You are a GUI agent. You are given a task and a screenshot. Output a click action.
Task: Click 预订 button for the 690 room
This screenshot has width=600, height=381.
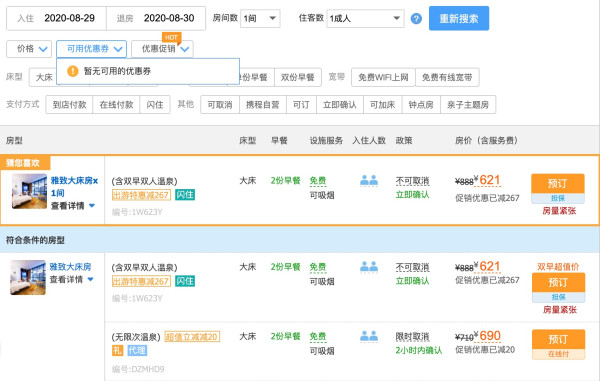(x=558, y=339)
